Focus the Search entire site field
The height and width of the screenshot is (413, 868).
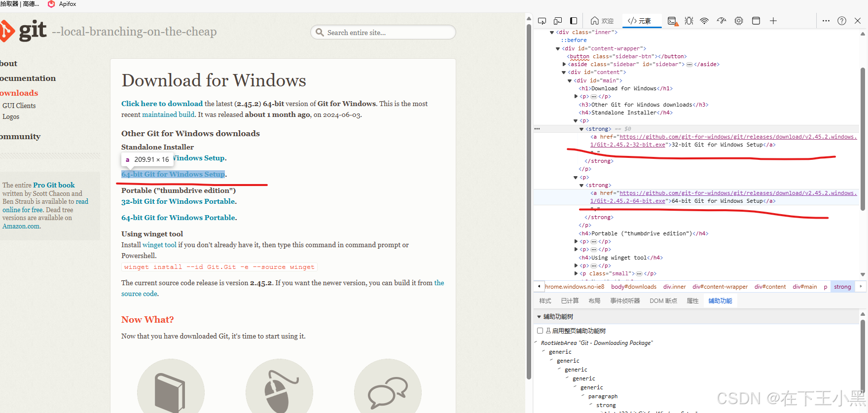tap(383, 33)
